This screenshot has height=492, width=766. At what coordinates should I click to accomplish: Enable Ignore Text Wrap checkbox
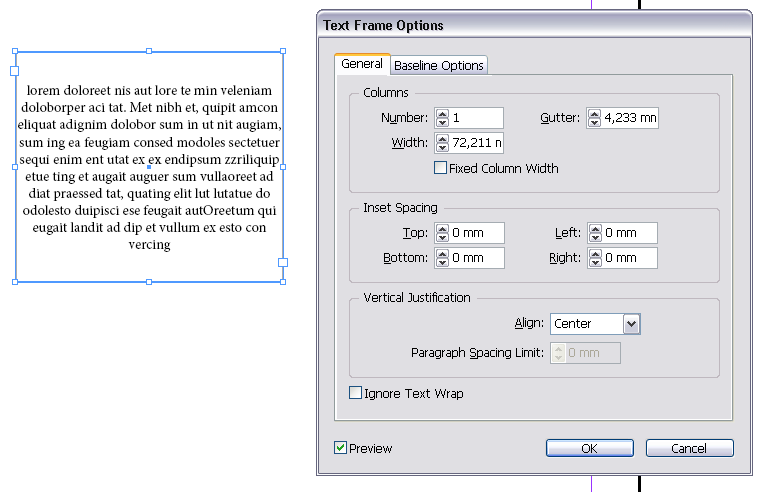356,393
